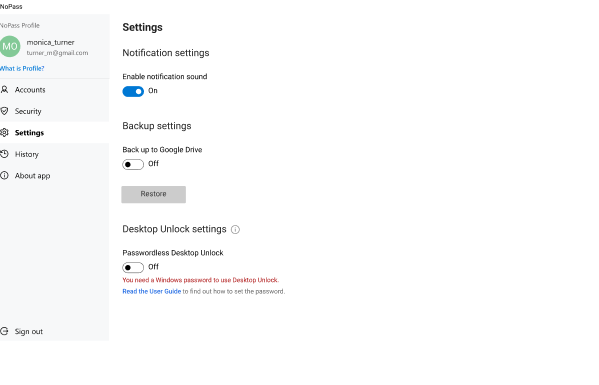Viewport: 599px width, 385px height.
Task: Click the History clock icon
Action: [4, 154]
